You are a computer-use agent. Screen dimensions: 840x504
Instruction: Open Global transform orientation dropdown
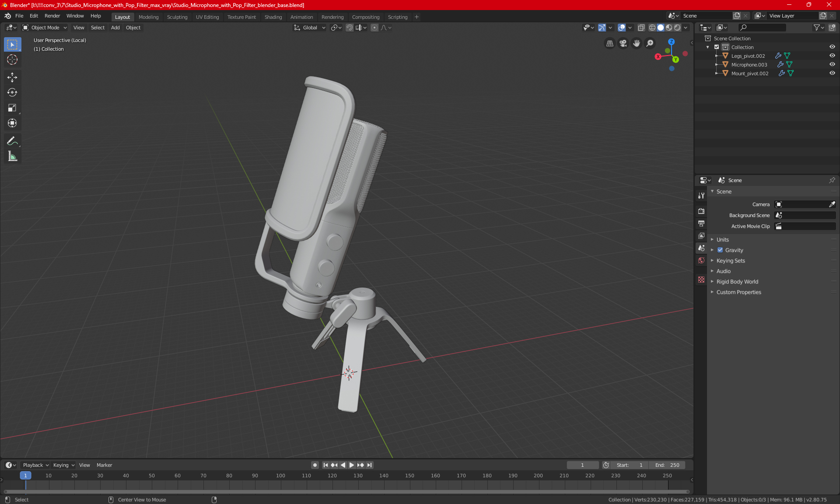pos(310,28)
